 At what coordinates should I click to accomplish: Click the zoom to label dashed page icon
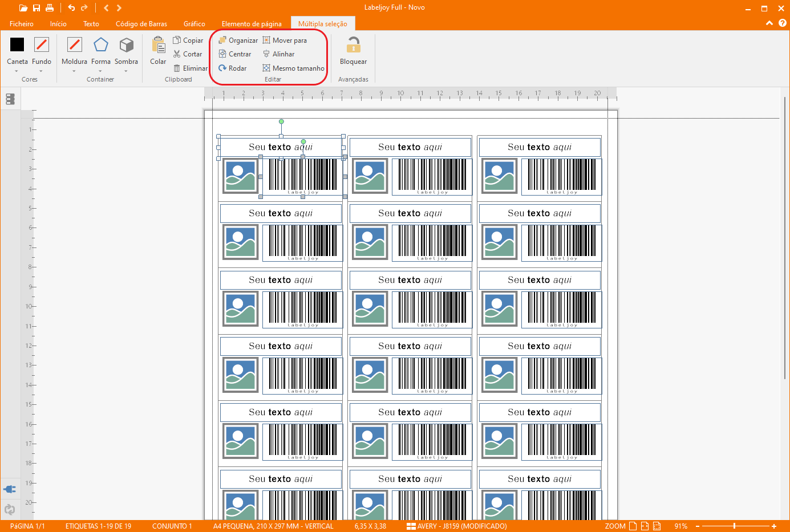(657, 526)
